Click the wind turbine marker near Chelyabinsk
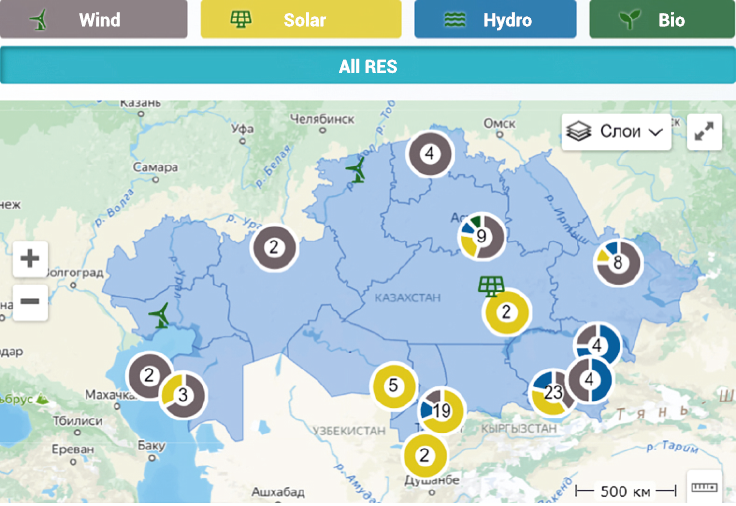736x506 pixels. click(x=355, y=172)
